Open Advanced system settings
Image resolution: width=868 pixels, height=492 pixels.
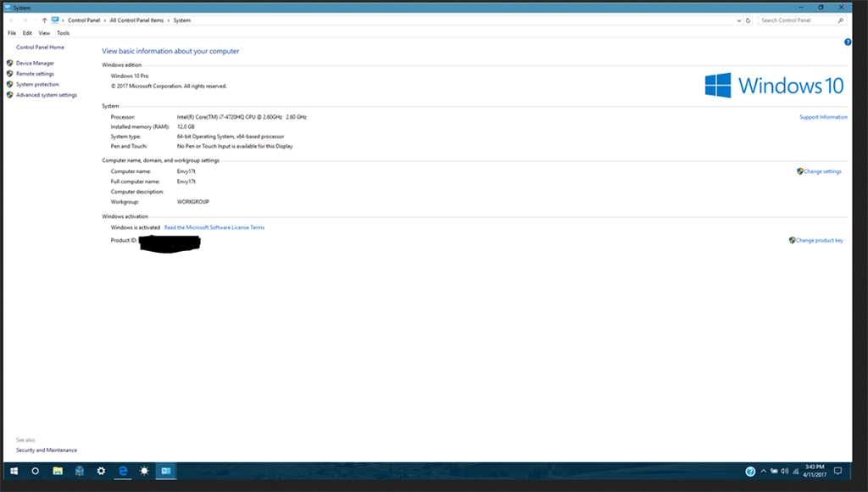[47, 95]
